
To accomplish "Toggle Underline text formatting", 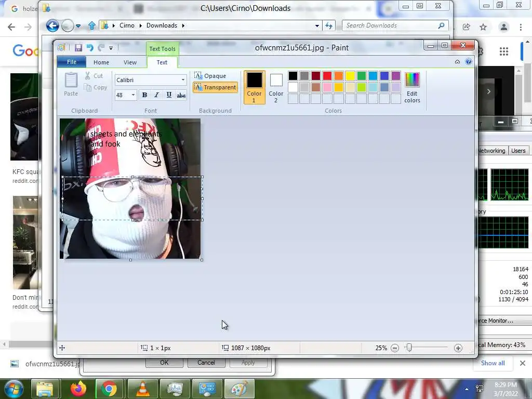I will (169, 95).
